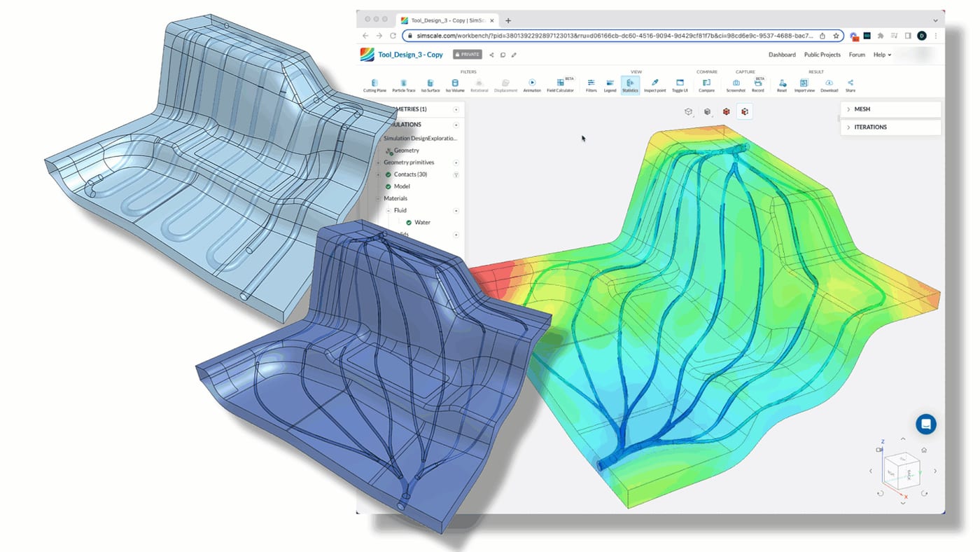Add an Iso Volume filter
This screenshot has height=552, width=980.
point(455,85)
